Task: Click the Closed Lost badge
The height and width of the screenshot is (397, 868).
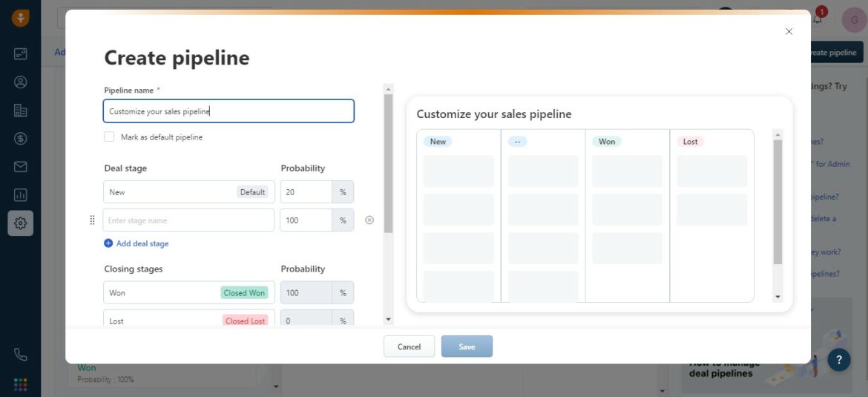Action: [x=246, y=321]
